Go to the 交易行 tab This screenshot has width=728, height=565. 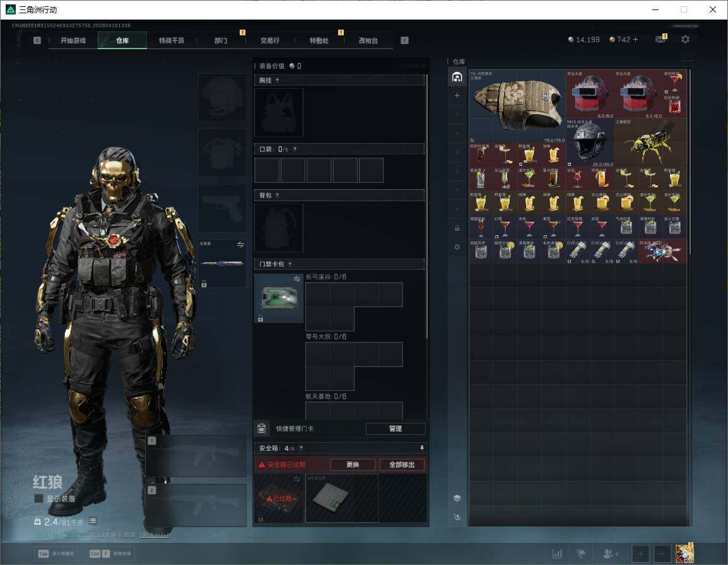[x=270, y=40]
